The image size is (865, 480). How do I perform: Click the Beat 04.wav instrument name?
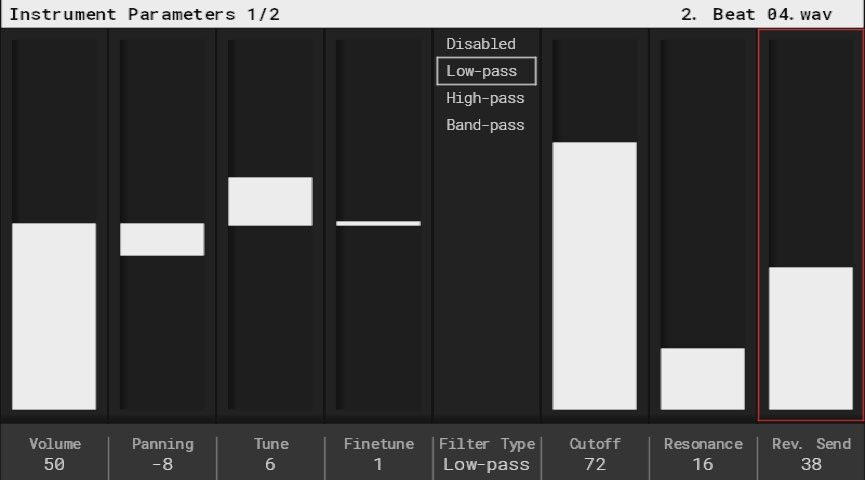coord(772,14)
